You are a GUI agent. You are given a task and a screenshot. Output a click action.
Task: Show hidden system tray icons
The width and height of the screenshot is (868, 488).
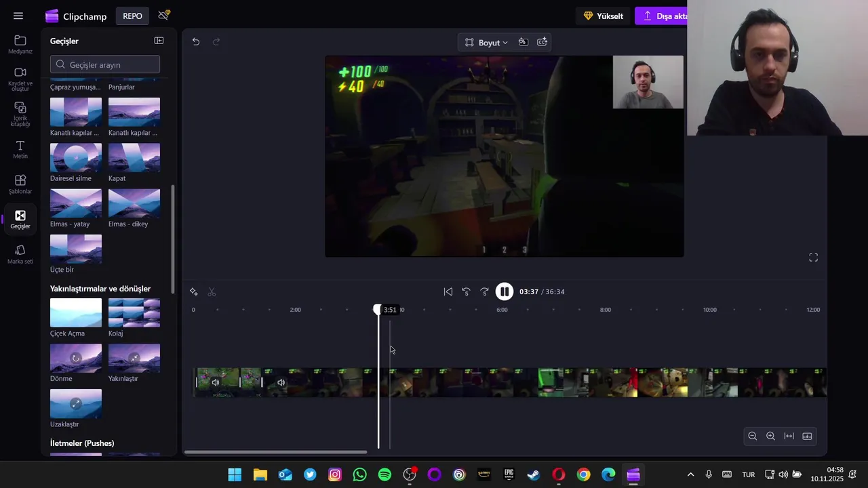pyautogui.click(x=690, y=474)
